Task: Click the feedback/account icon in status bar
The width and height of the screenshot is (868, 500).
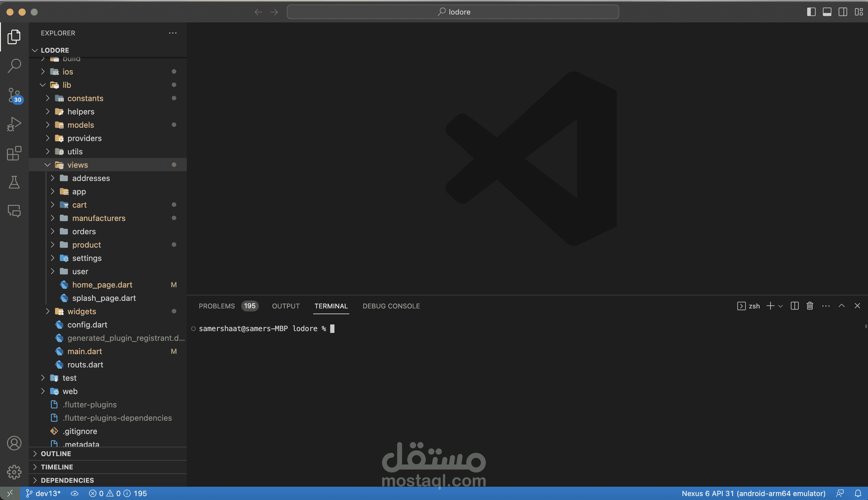Action: [840, 493]
